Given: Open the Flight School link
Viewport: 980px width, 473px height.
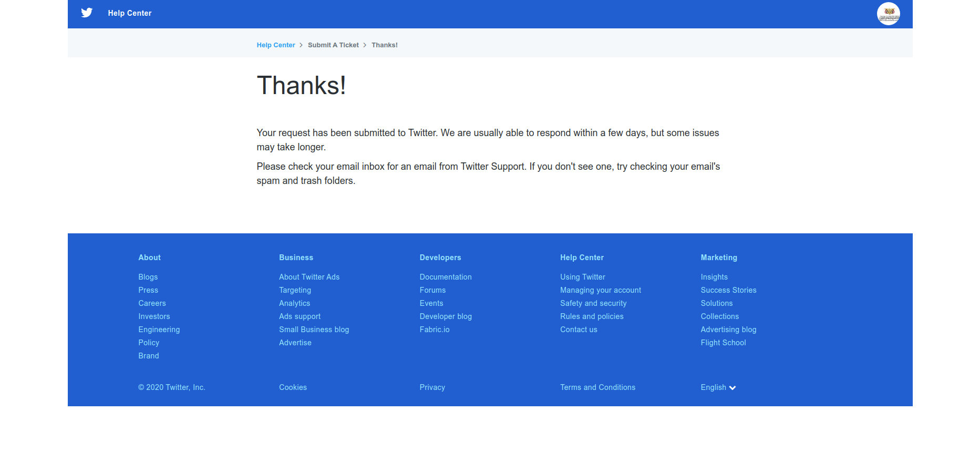Looking at the screenshot, I should (x=723, y=343).
